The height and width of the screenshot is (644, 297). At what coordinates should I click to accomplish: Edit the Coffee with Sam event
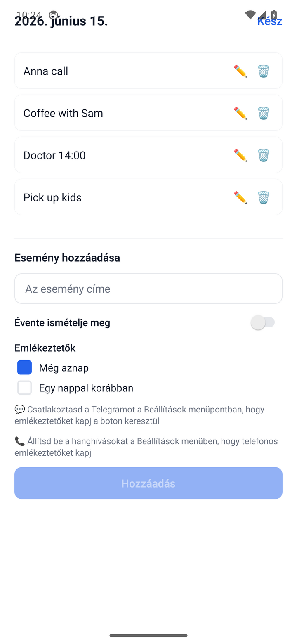tap(240, 113)
